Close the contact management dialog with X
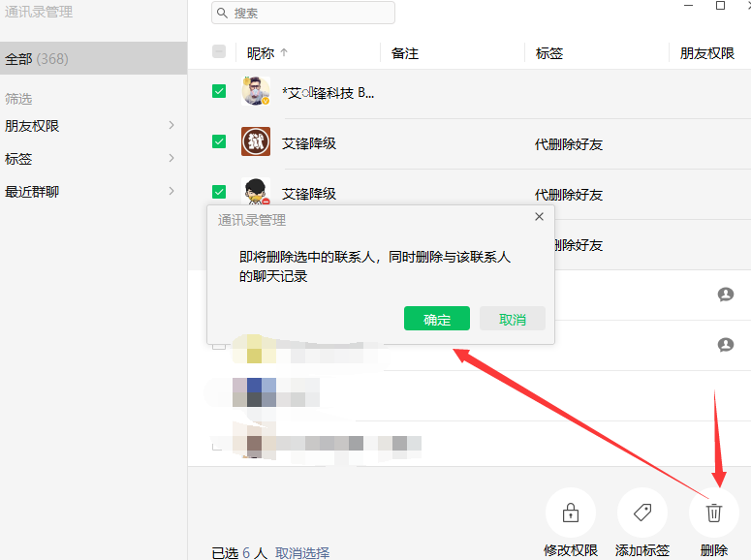This screenshot has height=560, width=751. pos(539,217)
